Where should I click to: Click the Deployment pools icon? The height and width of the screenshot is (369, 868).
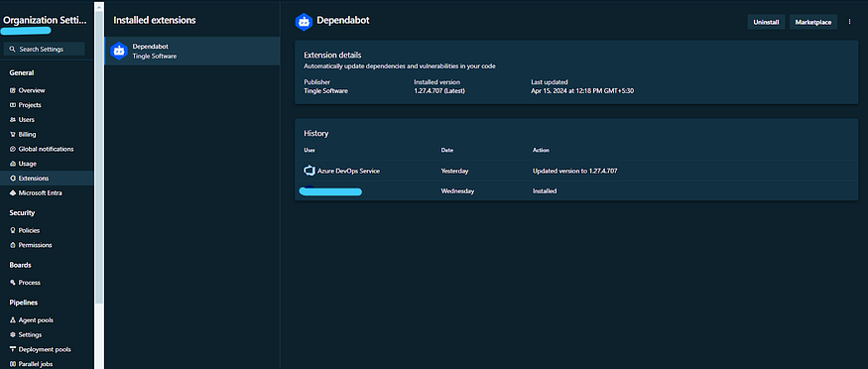(13, 349)
